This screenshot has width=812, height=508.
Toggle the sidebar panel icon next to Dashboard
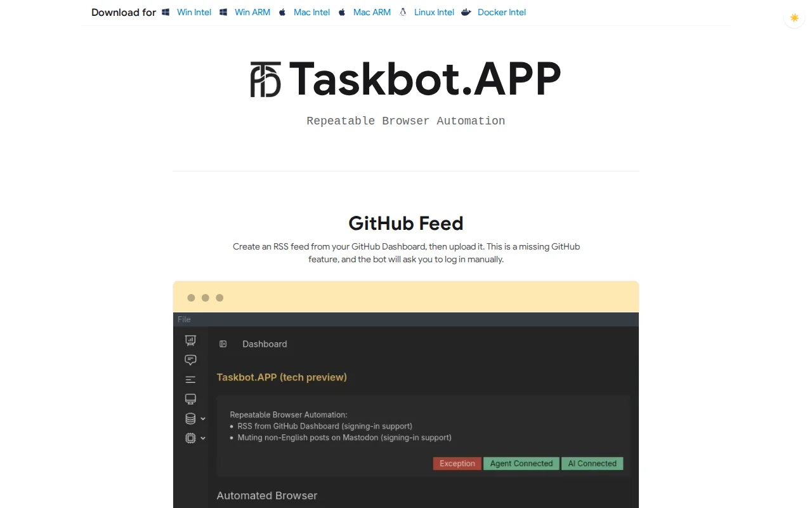[x=223, y=344]
